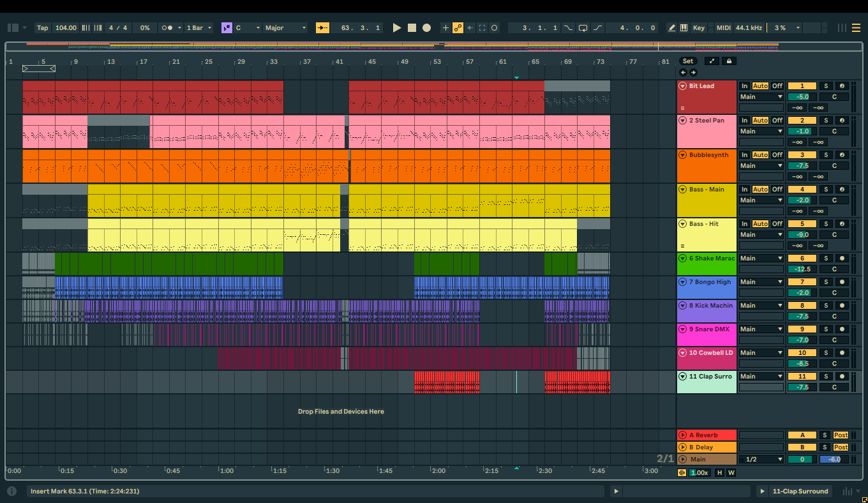Enable scale mode flat-sharp icon
868x503 pixels.
coord(227,28)
